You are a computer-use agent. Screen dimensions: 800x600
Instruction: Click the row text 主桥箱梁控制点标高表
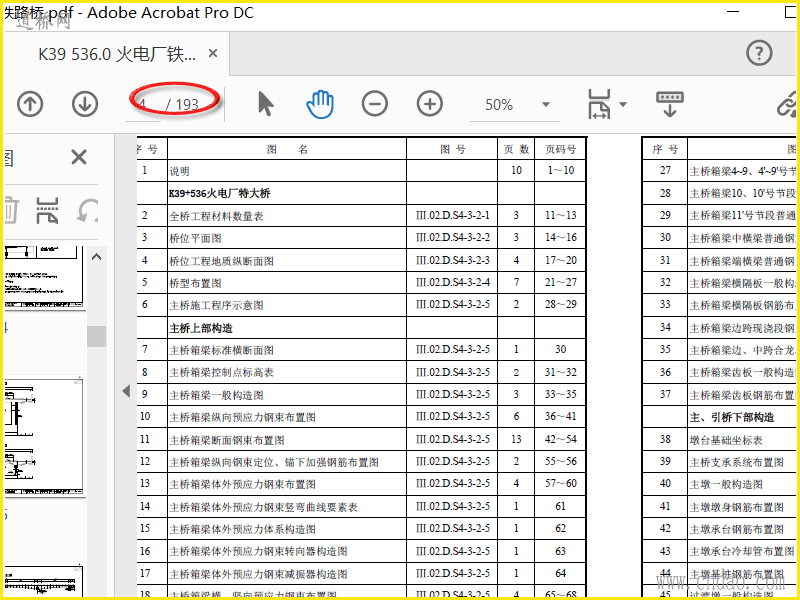[221, 372]
